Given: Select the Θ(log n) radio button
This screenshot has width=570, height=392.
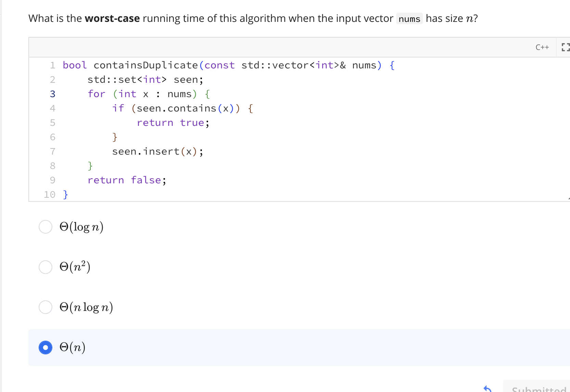Looking at the screenshot, I should 46,226.
